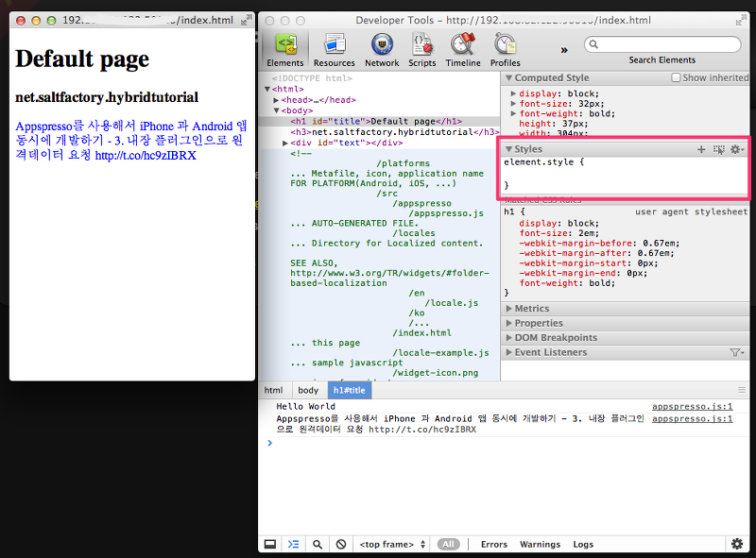The height and width of the screenshot is (558, 756).
Task: Click user agent stylesheet label
Action: pos(691,211)
